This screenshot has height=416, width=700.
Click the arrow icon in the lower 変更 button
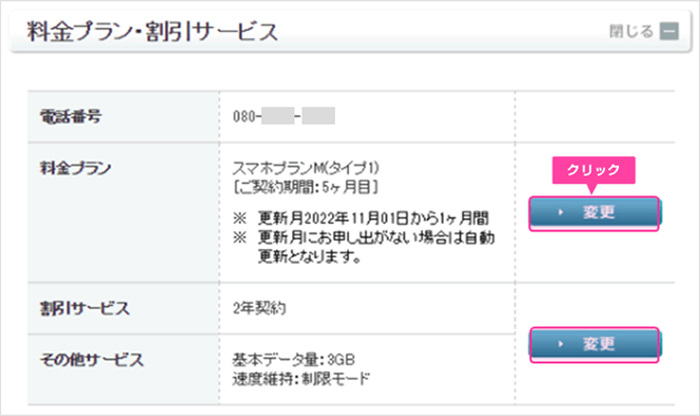point(561,344)
